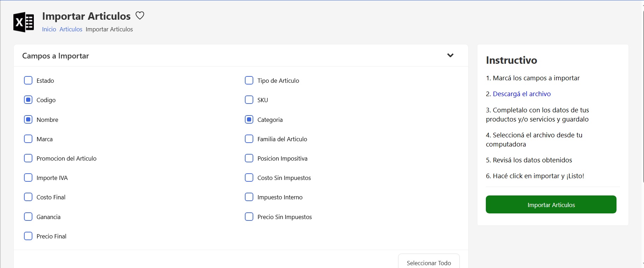Click the Excel logo icon
The image size is (644, 268).
[x=24, y=22]
